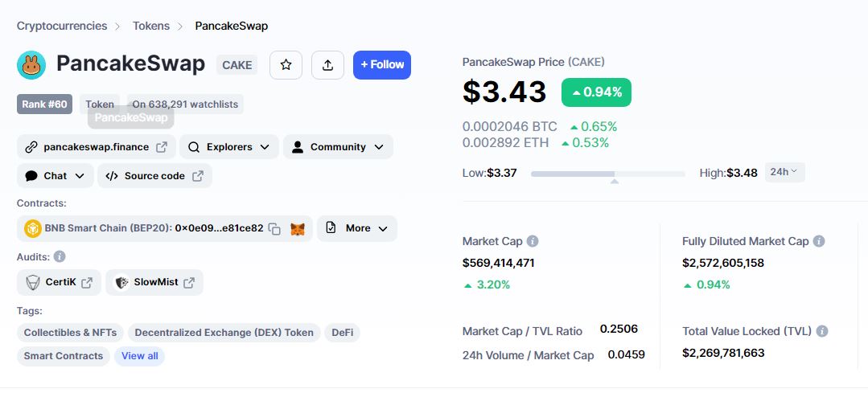Click the magnifier icon in Explorers

194,147
